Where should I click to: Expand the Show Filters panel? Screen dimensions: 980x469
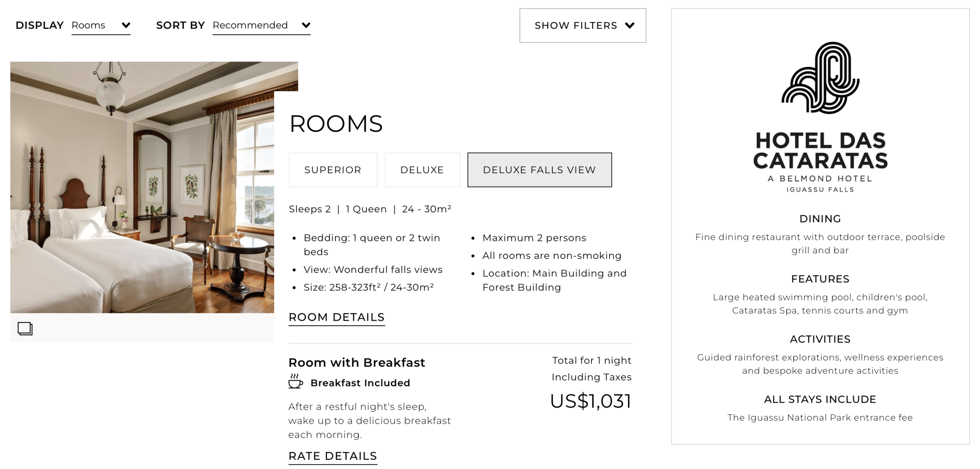pos(582,25)
